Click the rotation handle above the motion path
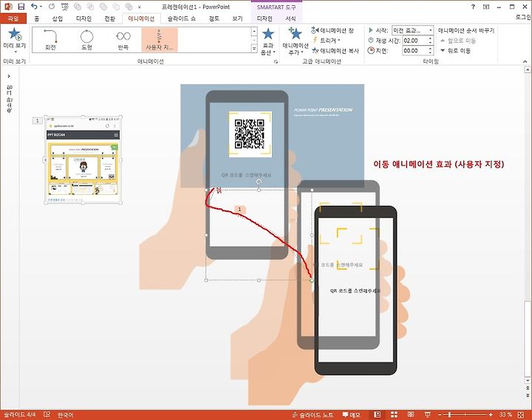Screen dimensions: 532x420 click(259, 182)
